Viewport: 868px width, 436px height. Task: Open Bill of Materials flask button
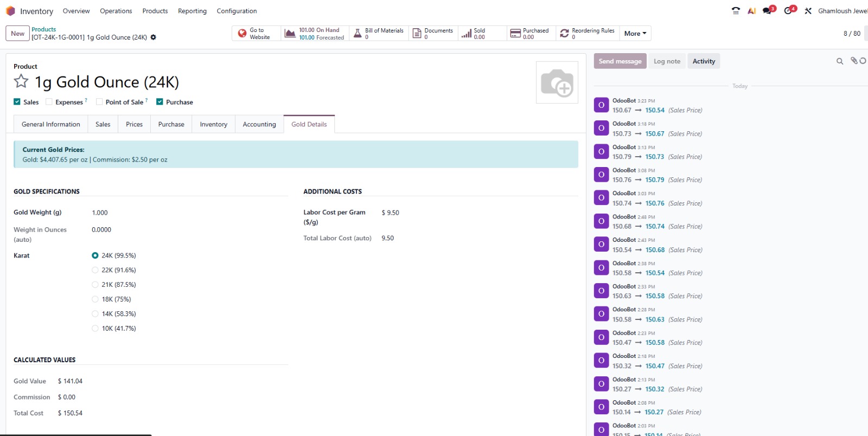tap(379, 34)
